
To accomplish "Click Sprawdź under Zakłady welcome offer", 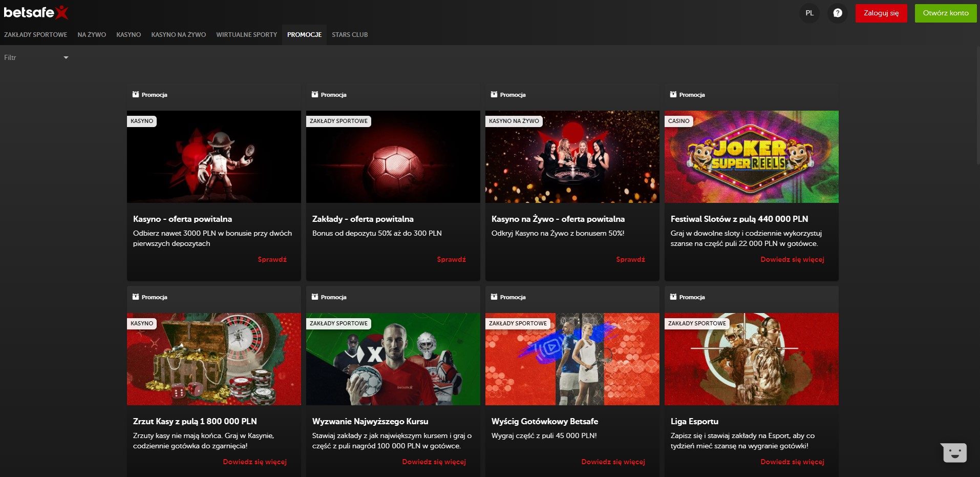I will click(x=451, y=260).
